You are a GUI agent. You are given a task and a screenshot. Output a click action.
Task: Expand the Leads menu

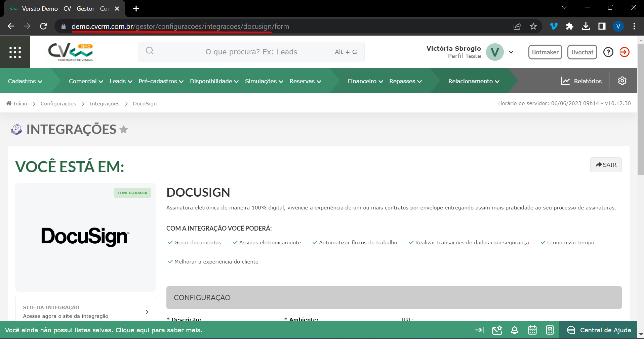(x=121, y=81)
